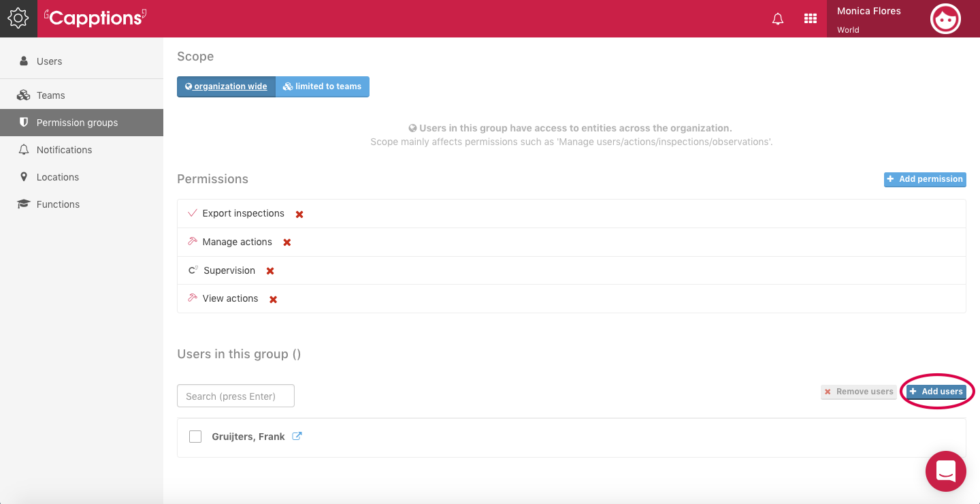Click the Locations sidebar pin icon

click(x=24, y=177)
